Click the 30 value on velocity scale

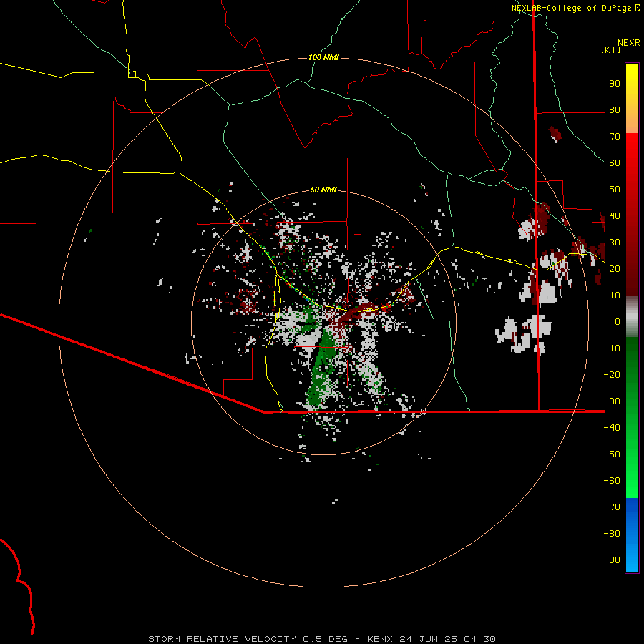click(x=615, y=243)
